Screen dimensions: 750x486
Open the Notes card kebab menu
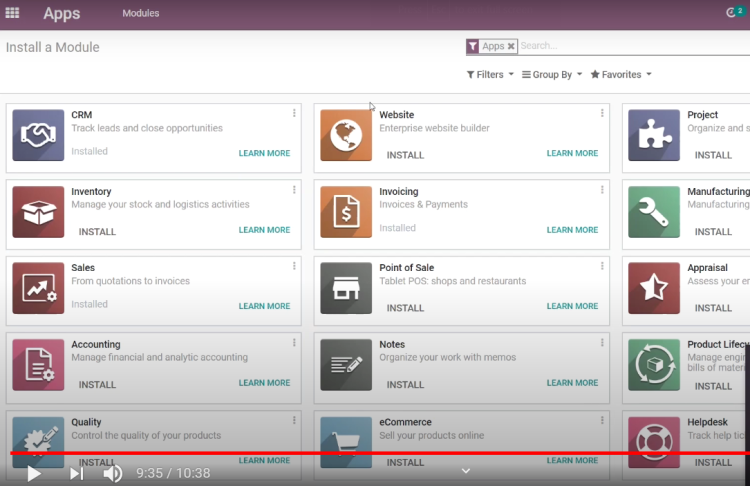point(602,342)
